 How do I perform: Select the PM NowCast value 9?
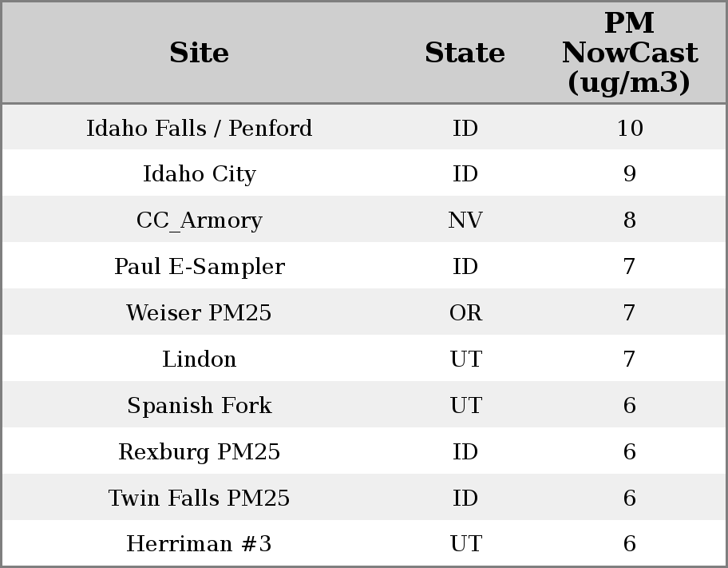pyautogui.click(x=629, y=174)
